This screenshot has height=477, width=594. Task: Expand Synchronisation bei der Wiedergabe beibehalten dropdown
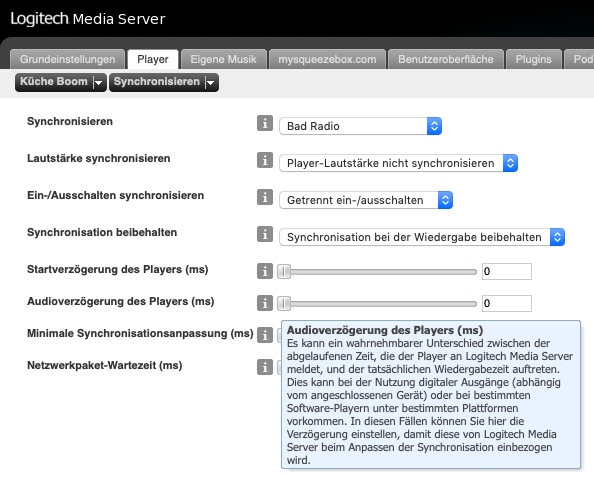[x=422, y=237]
